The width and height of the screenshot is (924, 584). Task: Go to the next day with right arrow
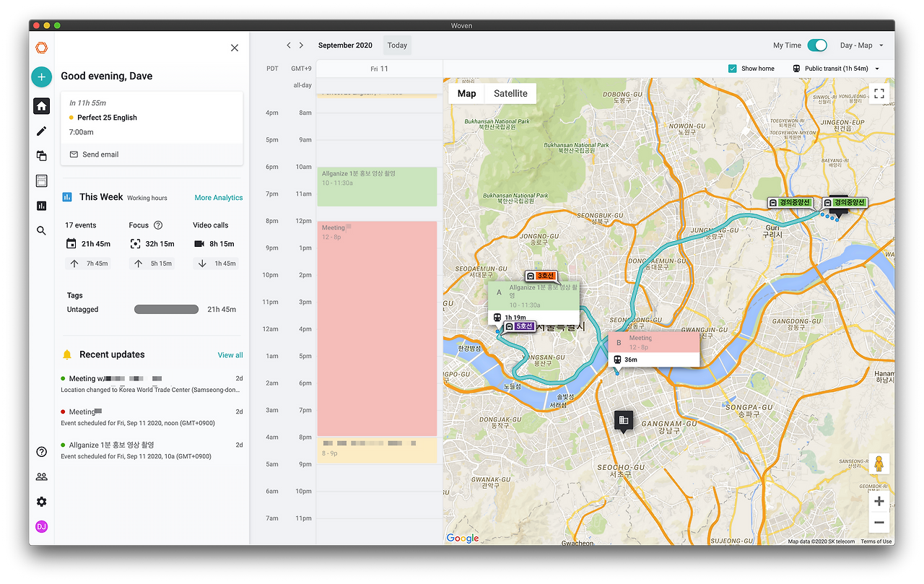coord(301,45)
